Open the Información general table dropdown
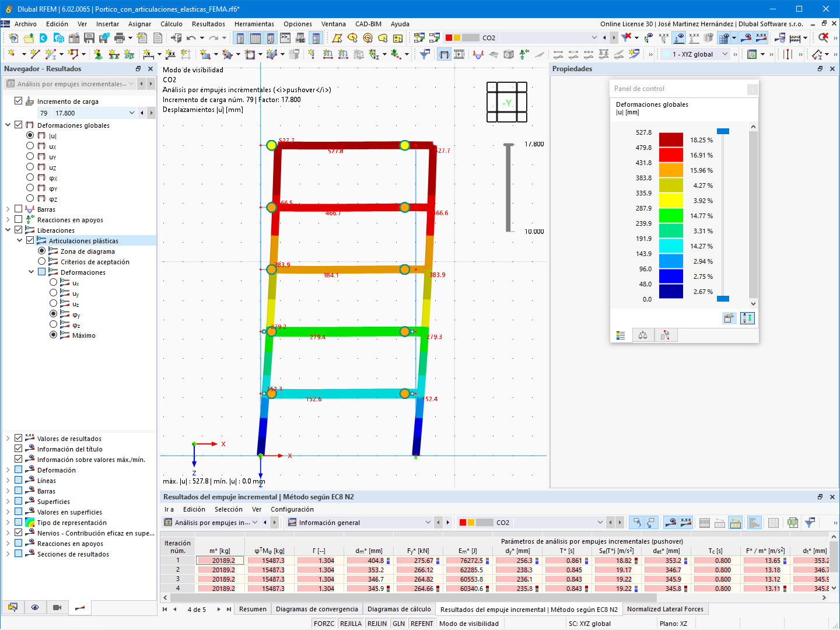This screenshot has width=840, height=630. point(428,523)
